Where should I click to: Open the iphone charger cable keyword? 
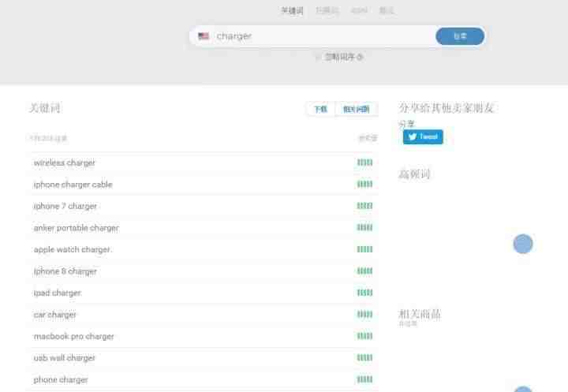point(73,185)
